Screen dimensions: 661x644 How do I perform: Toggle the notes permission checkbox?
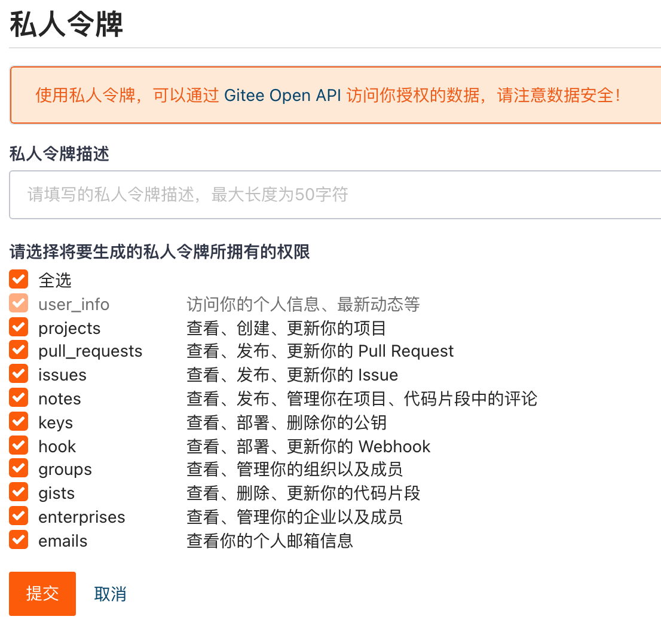coord(19,398)
